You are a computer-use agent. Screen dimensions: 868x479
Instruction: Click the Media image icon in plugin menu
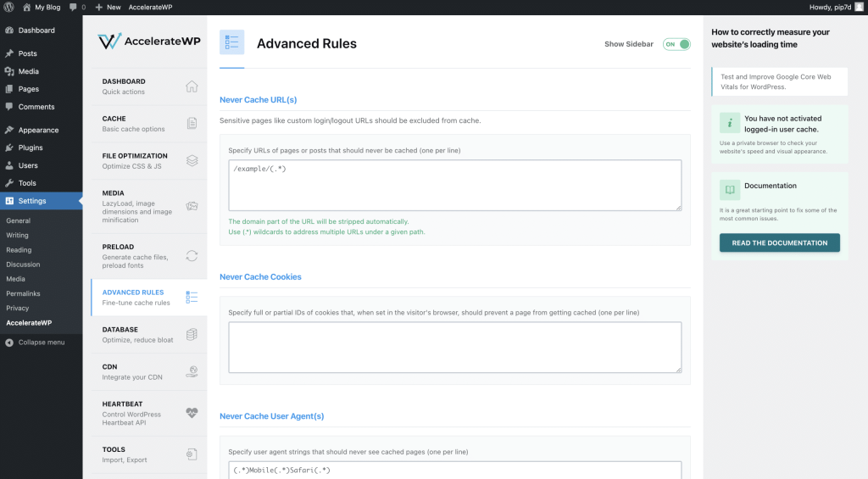pyautogui.click(x=192, y=206)
